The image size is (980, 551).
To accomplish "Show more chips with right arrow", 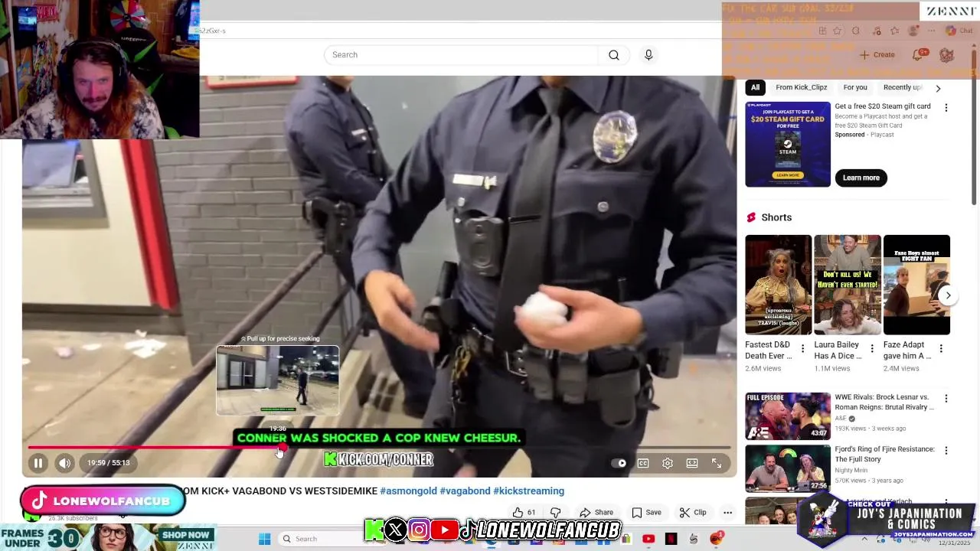I will coord(938,88).
